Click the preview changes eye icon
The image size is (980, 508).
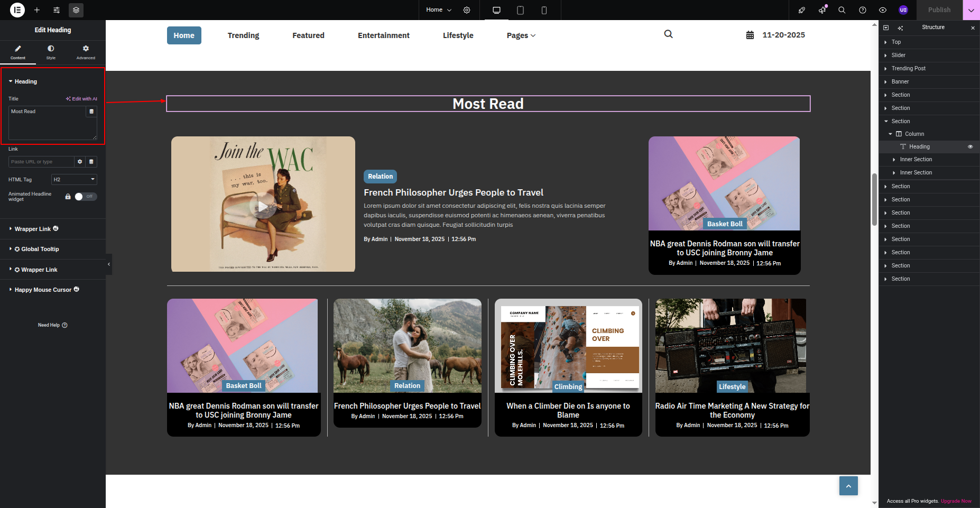coord(883,10)
